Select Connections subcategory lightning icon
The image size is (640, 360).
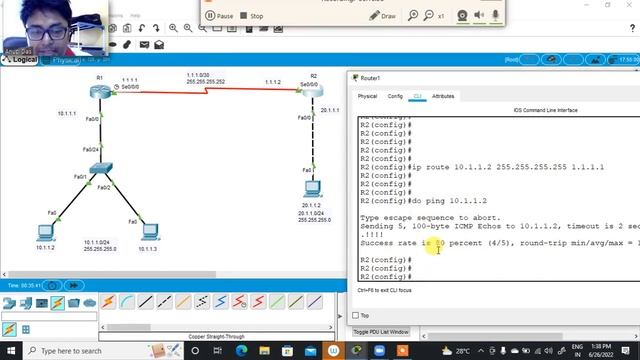tap(9, 329)
